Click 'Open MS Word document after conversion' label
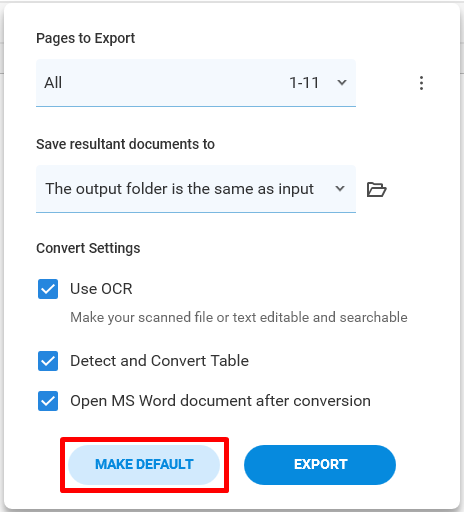464x512 pixels. coord(220,401)
